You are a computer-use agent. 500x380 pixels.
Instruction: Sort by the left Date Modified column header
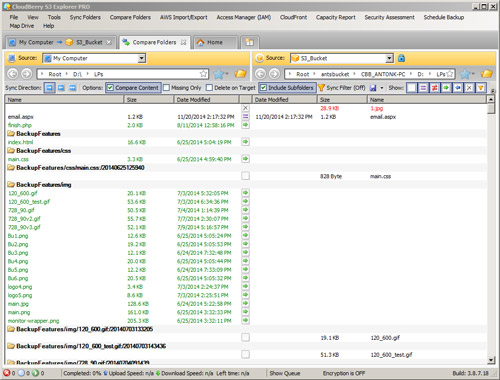(206, 99)
